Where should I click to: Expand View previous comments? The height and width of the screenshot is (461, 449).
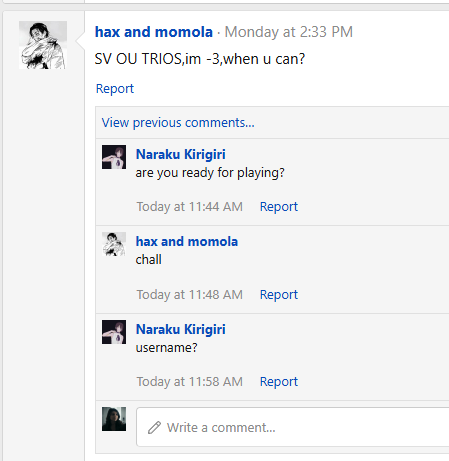pyautogui.click(x=178, y=123)
